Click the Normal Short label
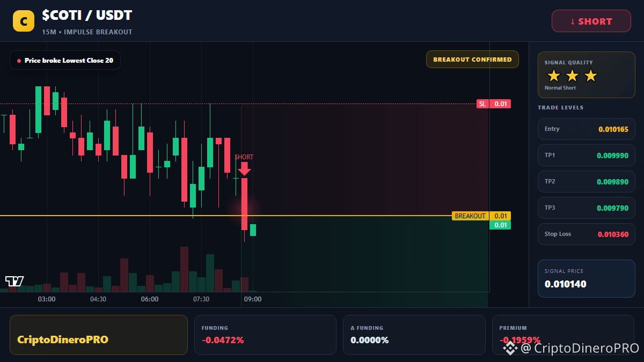Screen dimensions: 644x362 pyautogui.click(x=560, y=88)
